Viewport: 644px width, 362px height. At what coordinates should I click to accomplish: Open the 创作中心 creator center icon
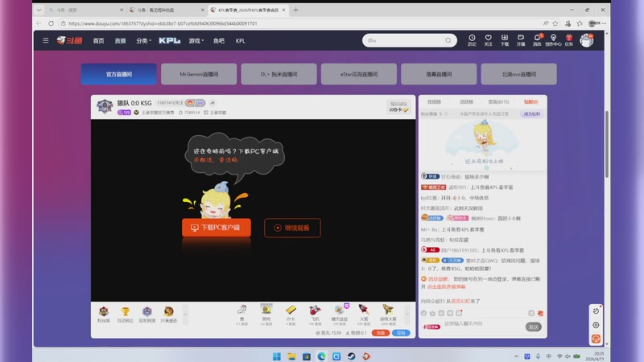click(x=553, y=40)
